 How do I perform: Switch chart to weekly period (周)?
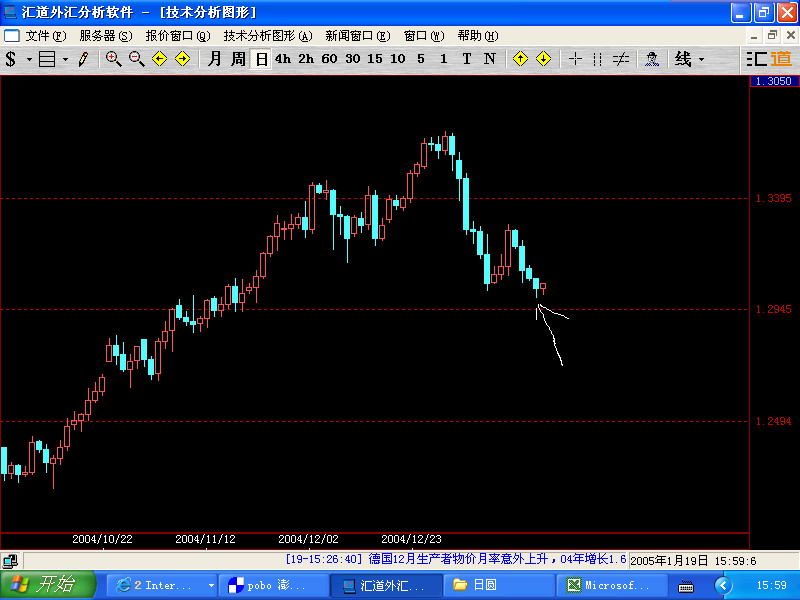click(x=238, y=59)
